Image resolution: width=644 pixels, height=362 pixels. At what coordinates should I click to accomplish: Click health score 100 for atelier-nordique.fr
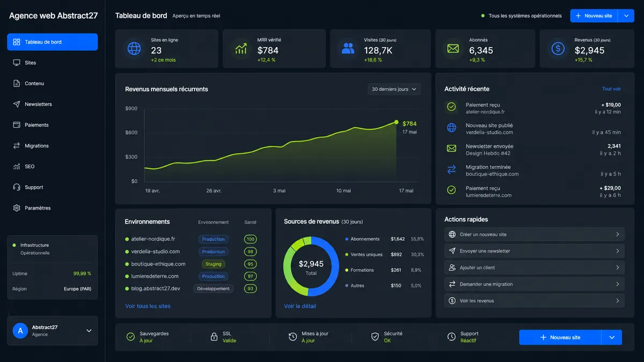click(250, 239)
